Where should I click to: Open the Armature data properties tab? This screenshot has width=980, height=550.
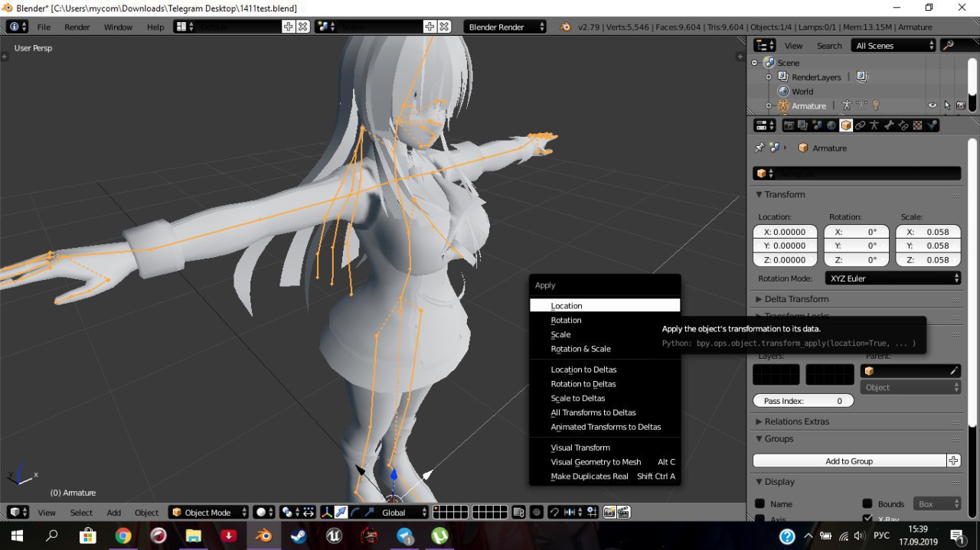coord(874,125)
